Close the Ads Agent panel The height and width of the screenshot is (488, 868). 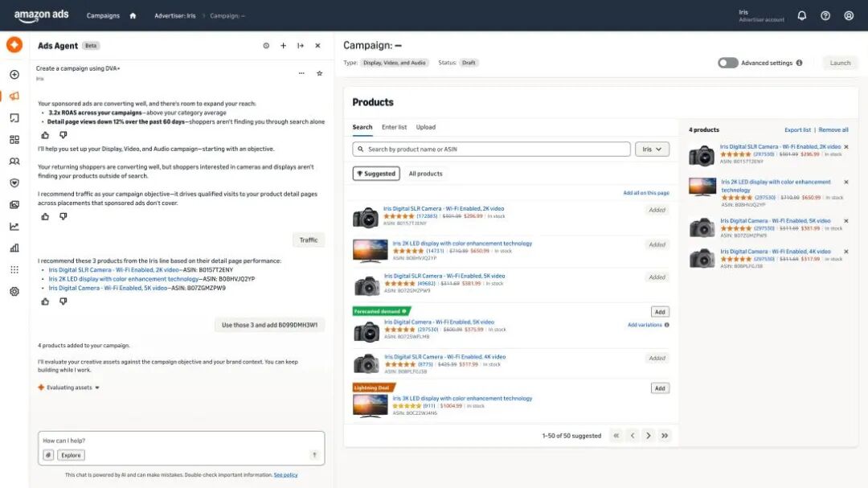pos(317,45)
